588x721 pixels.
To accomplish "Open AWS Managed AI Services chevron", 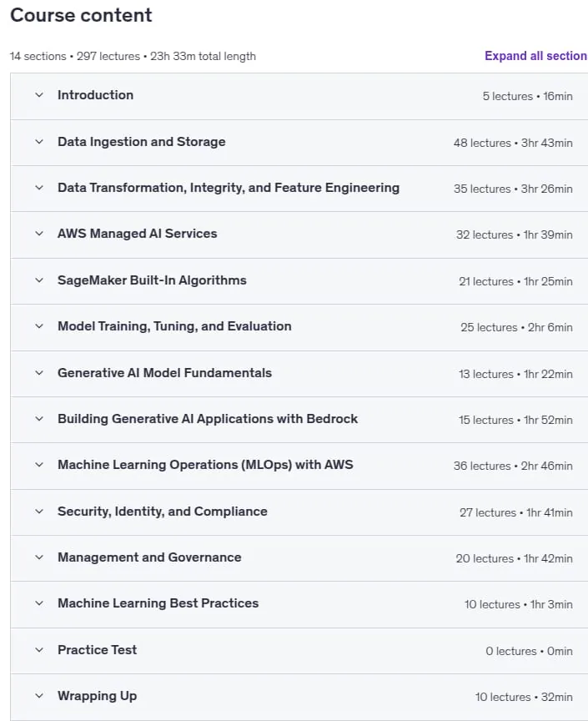I will (39, 234).
